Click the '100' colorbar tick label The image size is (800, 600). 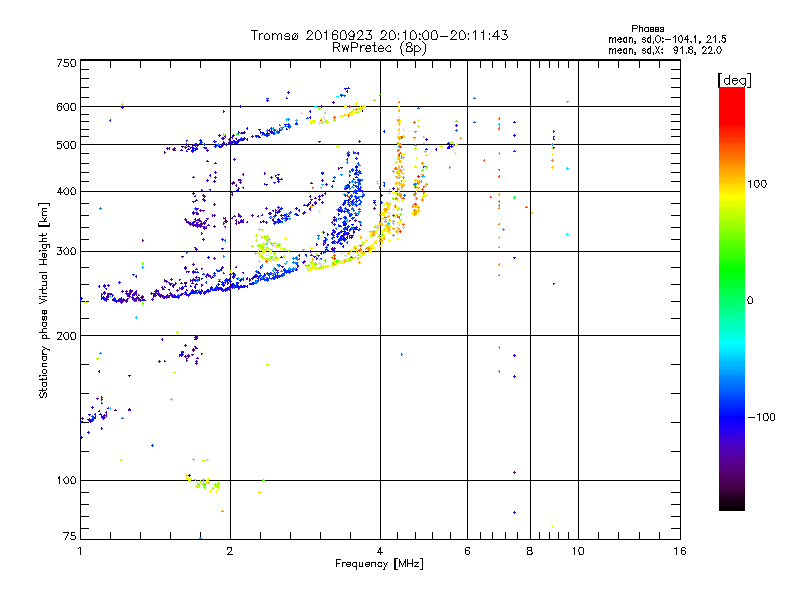[757, 184]
